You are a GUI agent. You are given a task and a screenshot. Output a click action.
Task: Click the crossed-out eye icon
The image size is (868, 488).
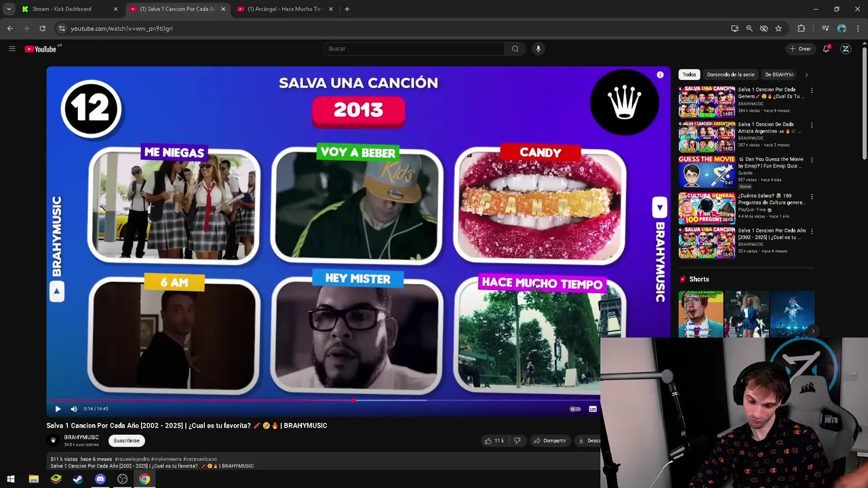pyautogui.click(x=764, y=28)
